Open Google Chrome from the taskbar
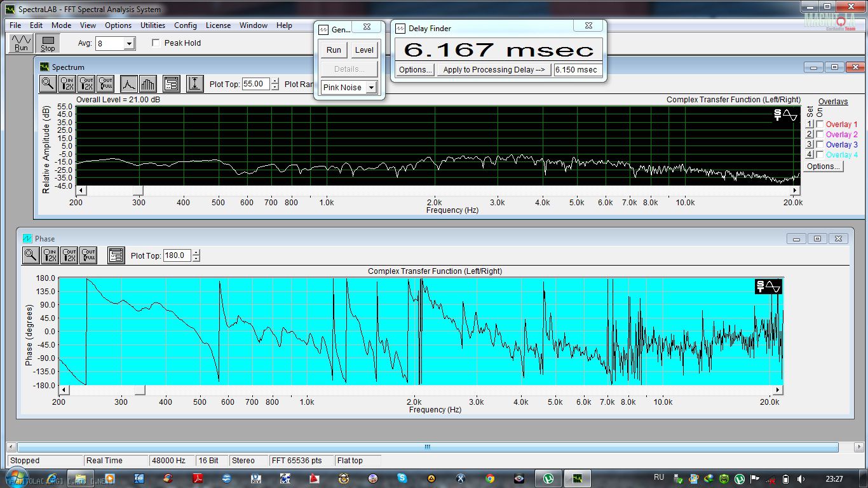Viewport: 868px width, 488px height. [x=490, y=478]
